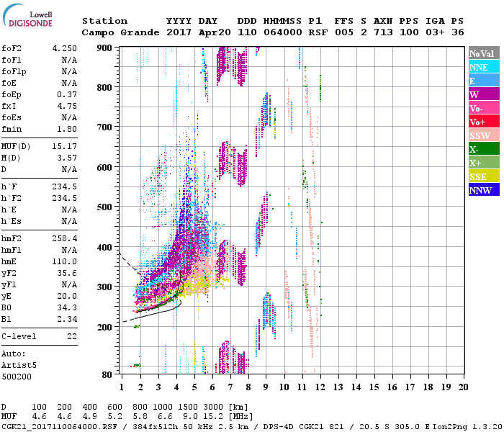Select the 500200 code under Artist5
This screenshot has height=432, width=504.
pyautogui.click(x=17, y=377)
